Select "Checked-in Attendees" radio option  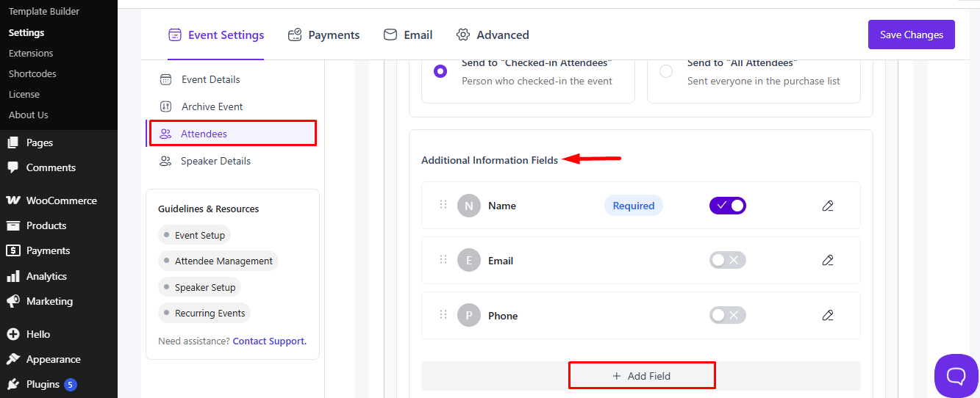coord(440,71)
